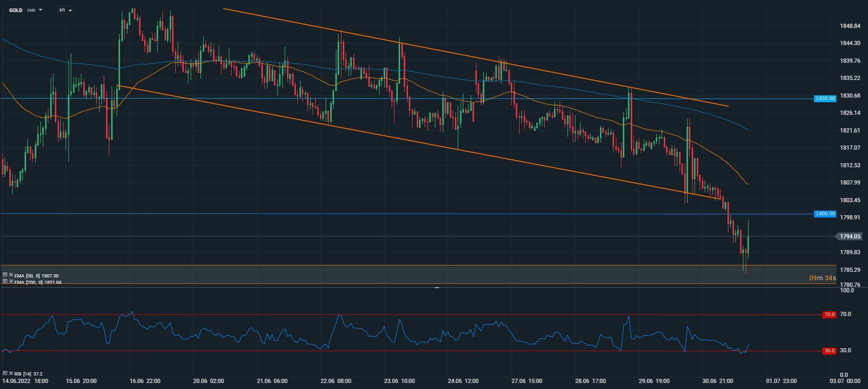Select the RSI 70.0 overbought level label
This screenshot has height=389, width=868.
coord(829,315)
